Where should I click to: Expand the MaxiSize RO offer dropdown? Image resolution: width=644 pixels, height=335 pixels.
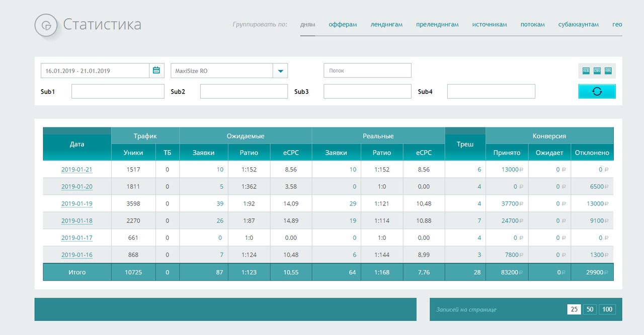[x=280, y=71]
